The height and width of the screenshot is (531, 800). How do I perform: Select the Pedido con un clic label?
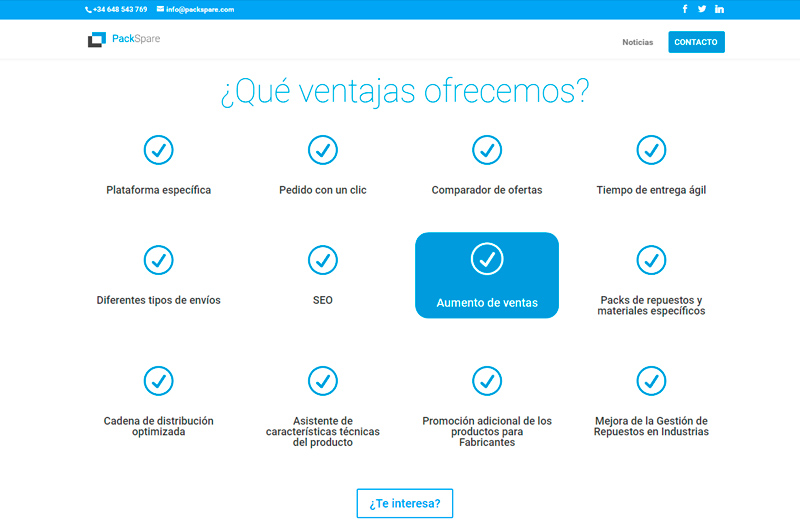[323, 190]
